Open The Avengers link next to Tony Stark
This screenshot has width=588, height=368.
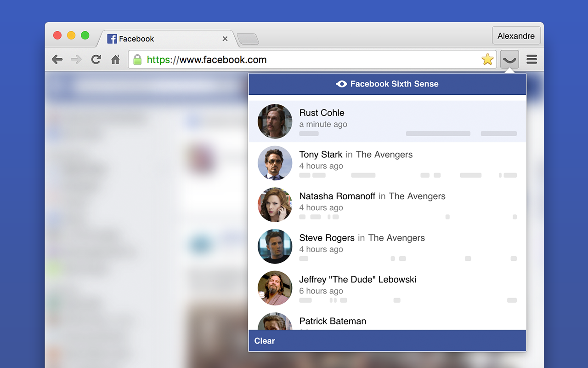384,155
